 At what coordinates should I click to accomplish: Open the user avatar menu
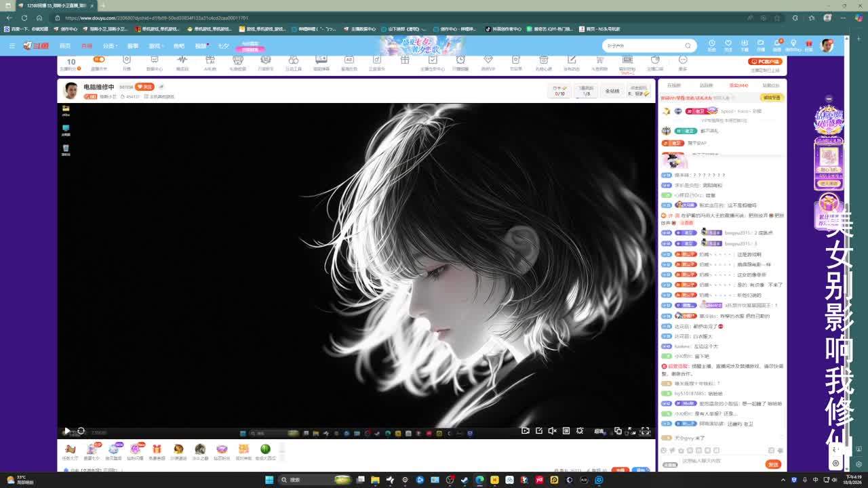(827, 45)
